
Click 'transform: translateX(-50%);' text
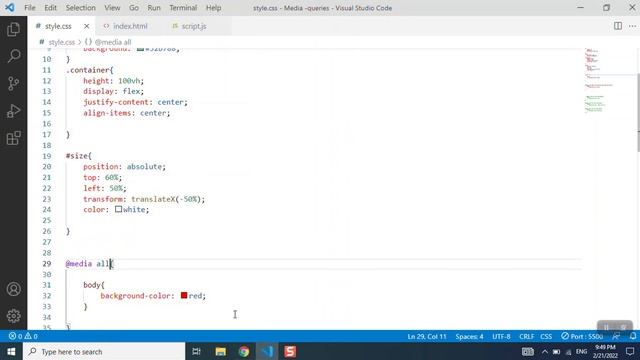144,199
